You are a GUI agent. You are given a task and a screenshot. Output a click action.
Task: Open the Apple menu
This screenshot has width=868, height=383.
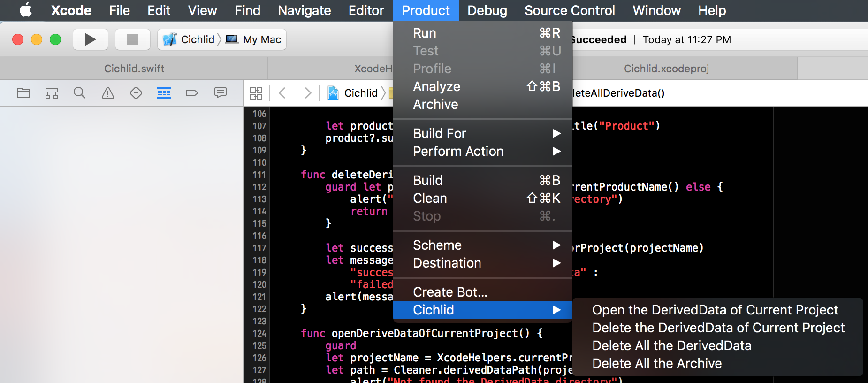coord(26,10)
